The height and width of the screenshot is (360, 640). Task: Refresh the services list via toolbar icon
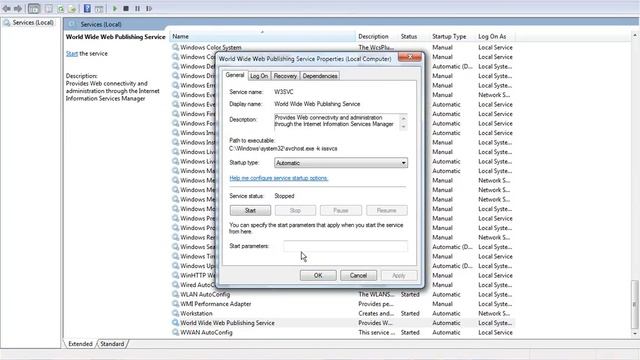(x=60, y=8)
